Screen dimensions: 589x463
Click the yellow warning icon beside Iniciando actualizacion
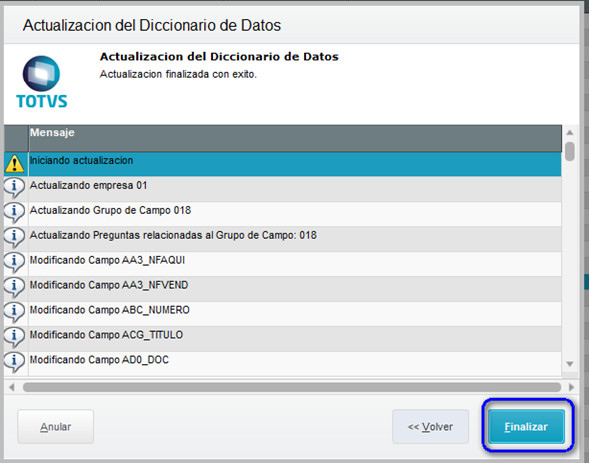(15, 164)
